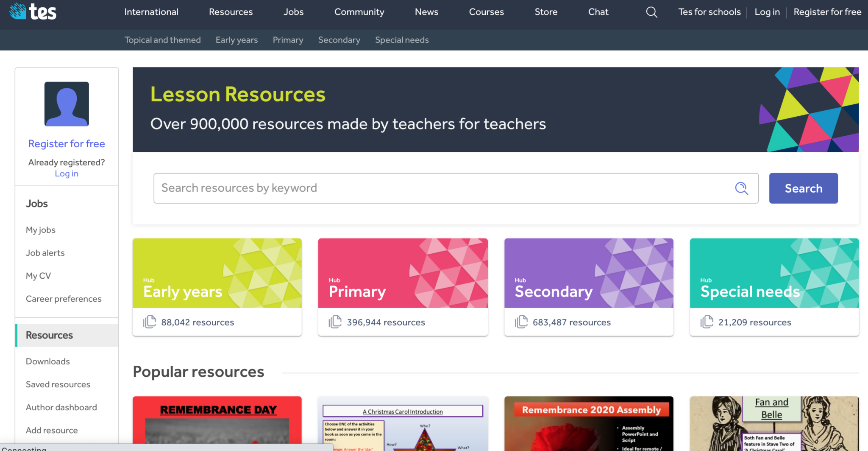This screenshot has width=868, height=451.
Task: Open the Remembrance 2020 Assembly resource
Action: pyautogui.click(x=589, y=423)
